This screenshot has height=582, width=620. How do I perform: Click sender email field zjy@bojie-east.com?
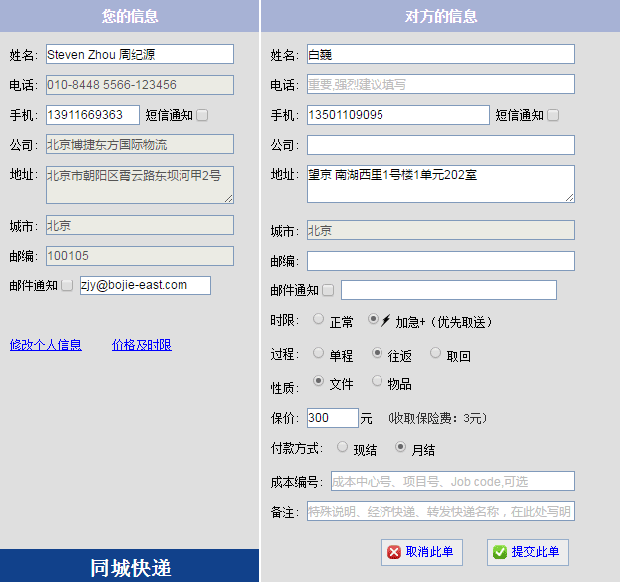145,285
